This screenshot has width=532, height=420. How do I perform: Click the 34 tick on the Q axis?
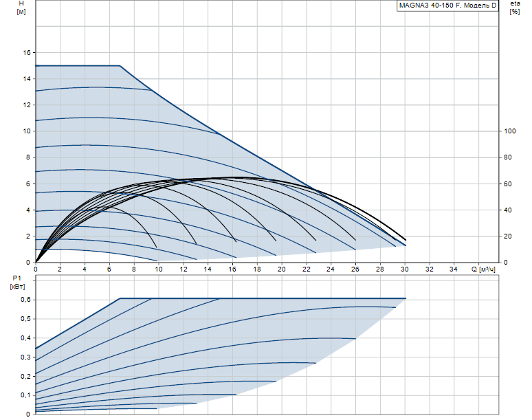pos(454,269)
